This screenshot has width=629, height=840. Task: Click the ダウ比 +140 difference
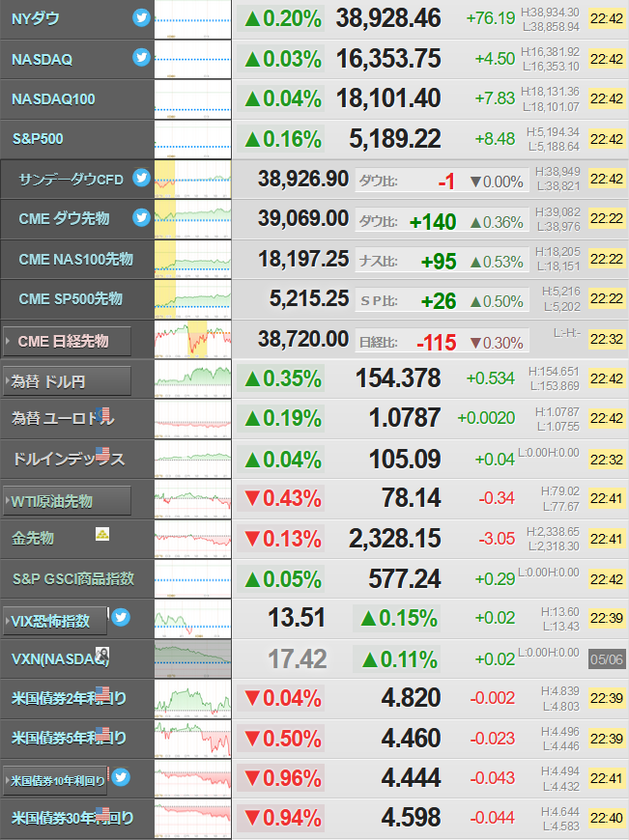click(x=432, y=222)
